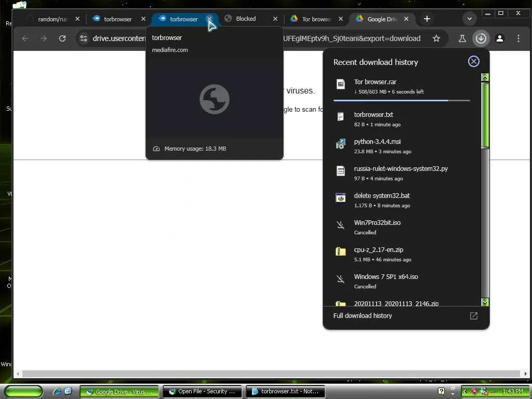The height and width of the screenshot is (399, 532).
Task: Click the red security shield tray icon
Action: (474, 392)
